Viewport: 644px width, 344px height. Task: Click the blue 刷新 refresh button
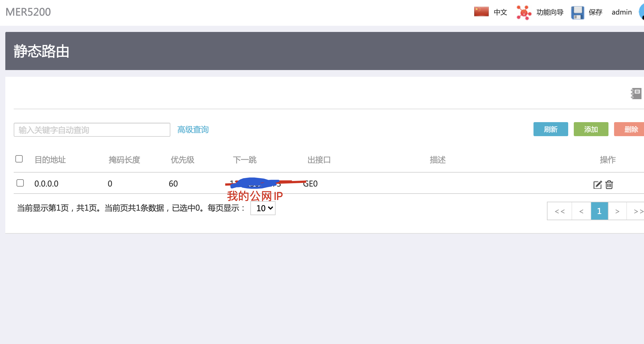point(551,129)
